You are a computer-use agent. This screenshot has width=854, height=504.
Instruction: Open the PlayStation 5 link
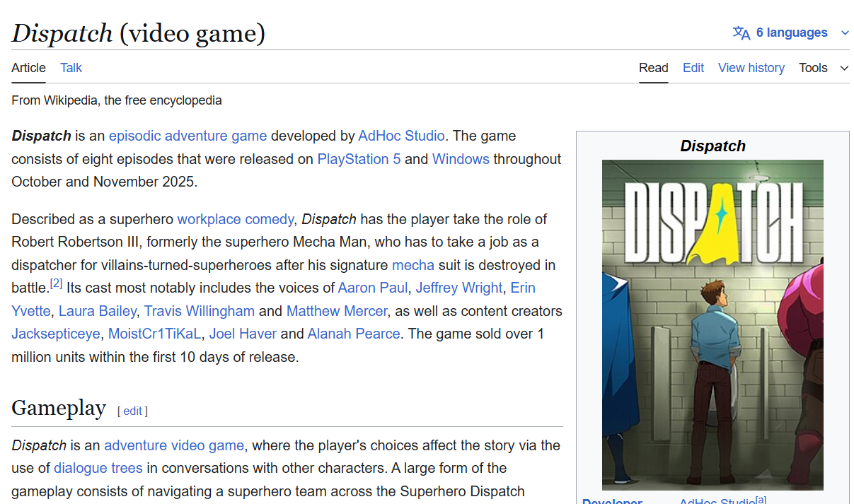click(x=359, y=159)
